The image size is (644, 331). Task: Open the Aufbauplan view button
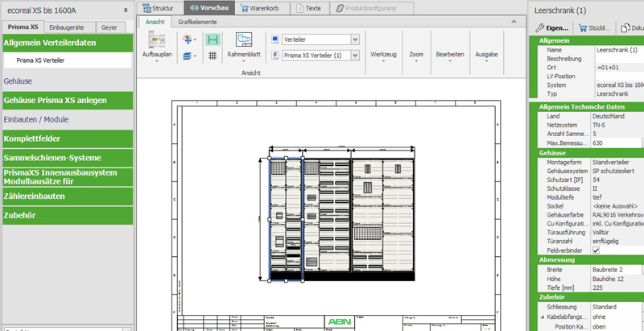[158, 46]
